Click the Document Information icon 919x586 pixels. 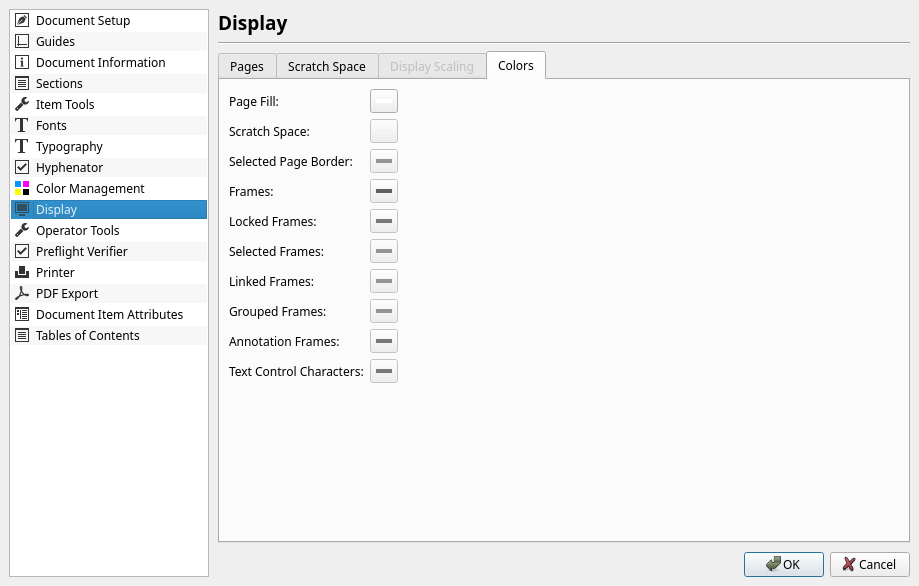click(x=22, y=62)
